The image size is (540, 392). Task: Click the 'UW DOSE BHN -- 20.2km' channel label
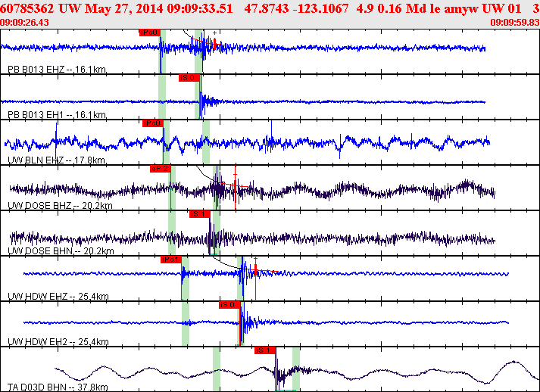[61, 251]
